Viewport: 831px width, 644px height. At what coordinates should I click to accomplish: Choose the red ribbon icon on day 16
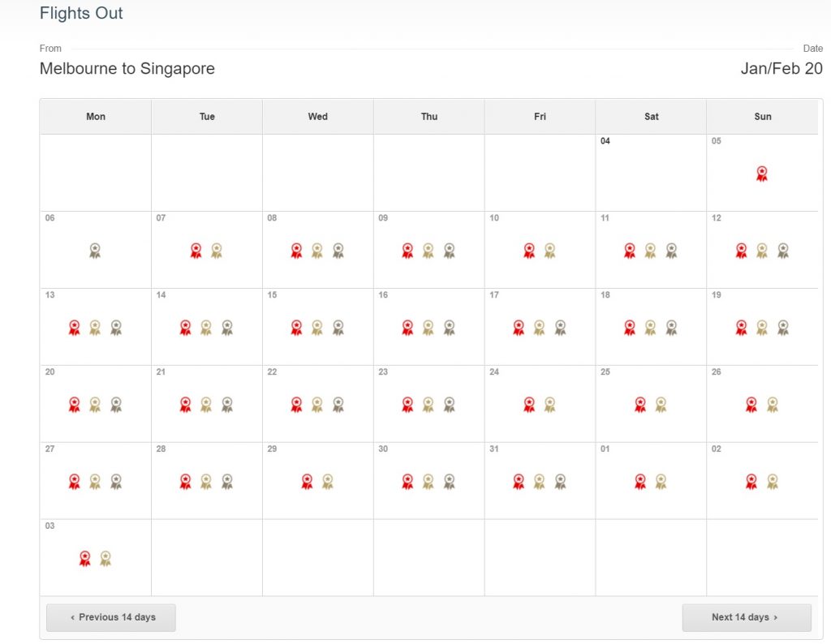point(407,328)
